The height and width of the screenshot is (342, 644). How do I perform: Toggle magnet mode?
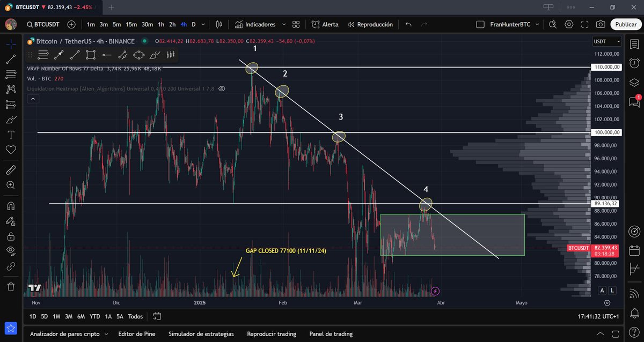(x=11, y=206)
